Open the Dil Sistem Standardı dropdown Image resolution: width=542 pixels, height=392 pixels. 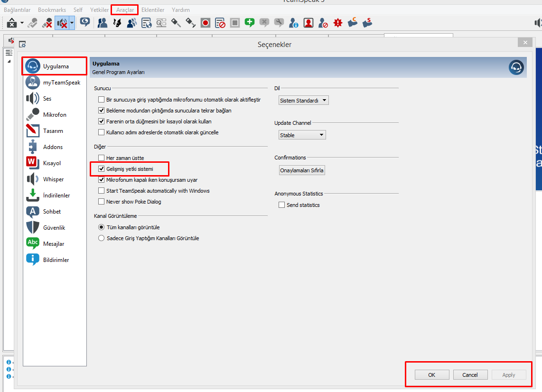tap(303, 101)
